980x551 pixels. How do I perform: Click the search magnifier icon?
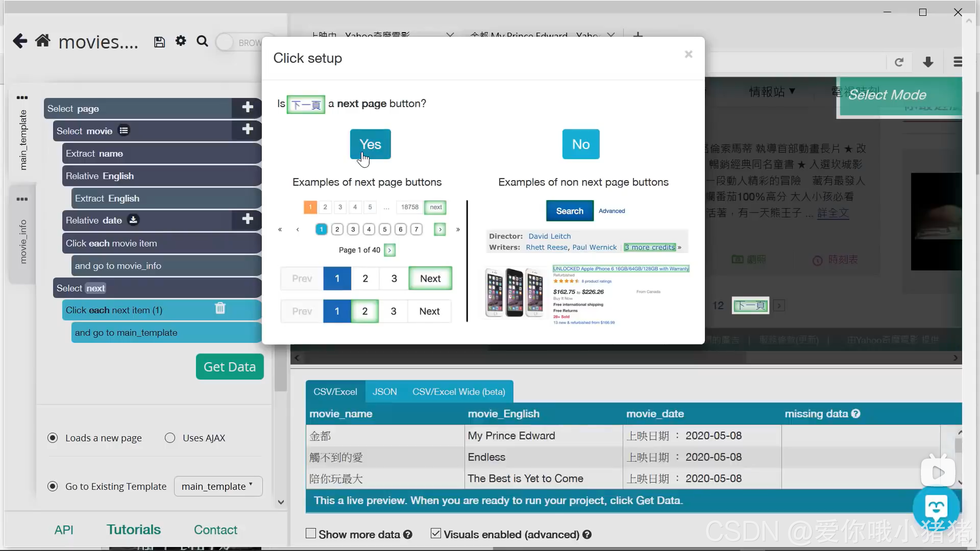pyautogui.click(x=202, y=41)
